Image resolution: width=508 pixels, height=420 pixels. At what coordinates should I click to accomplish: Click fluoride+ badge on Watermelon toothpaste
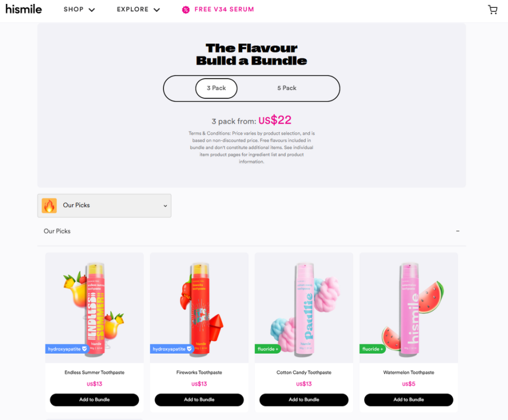pos(373,349)
